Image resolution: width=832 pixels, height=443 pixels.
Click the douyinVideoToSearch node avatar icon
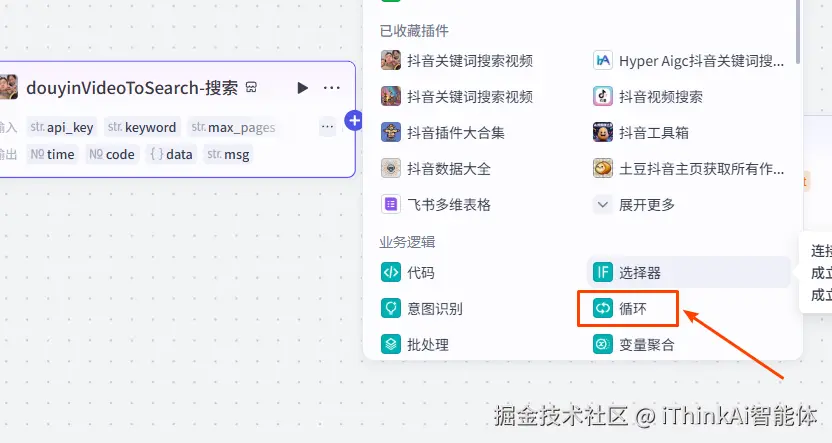point(8,88)
